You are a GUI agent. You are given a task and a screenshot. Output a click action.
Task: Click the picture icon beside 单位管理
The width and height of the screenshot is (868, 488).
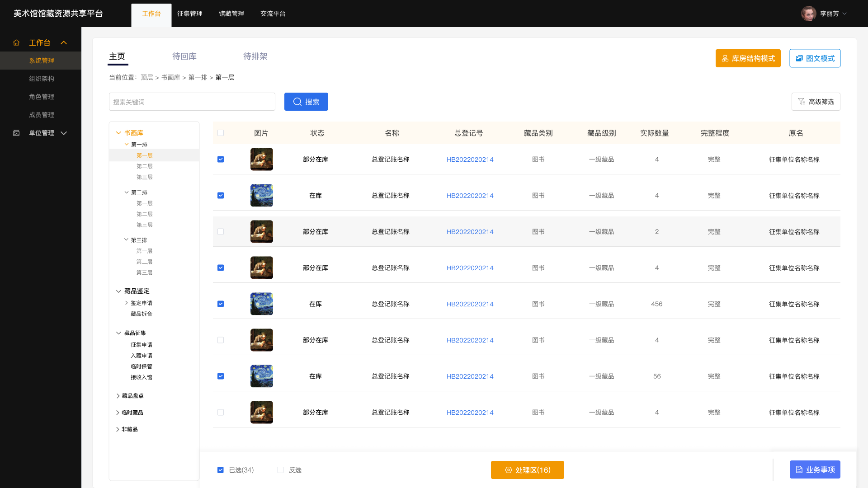coord(16,133)
